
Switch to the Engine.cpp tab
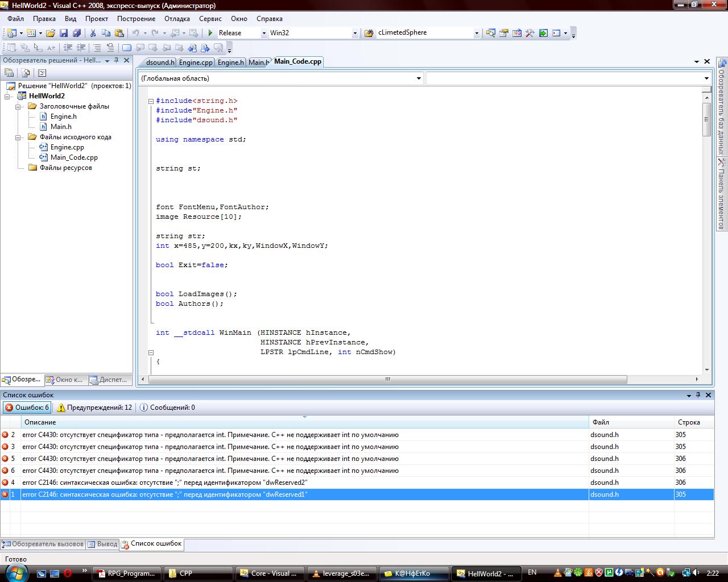[196, 63]
